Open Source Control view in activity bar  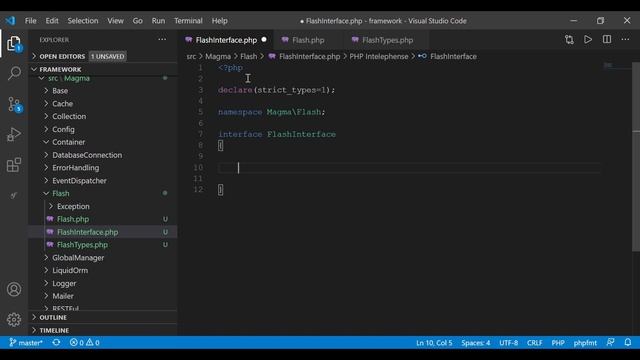tap(14, 104)
